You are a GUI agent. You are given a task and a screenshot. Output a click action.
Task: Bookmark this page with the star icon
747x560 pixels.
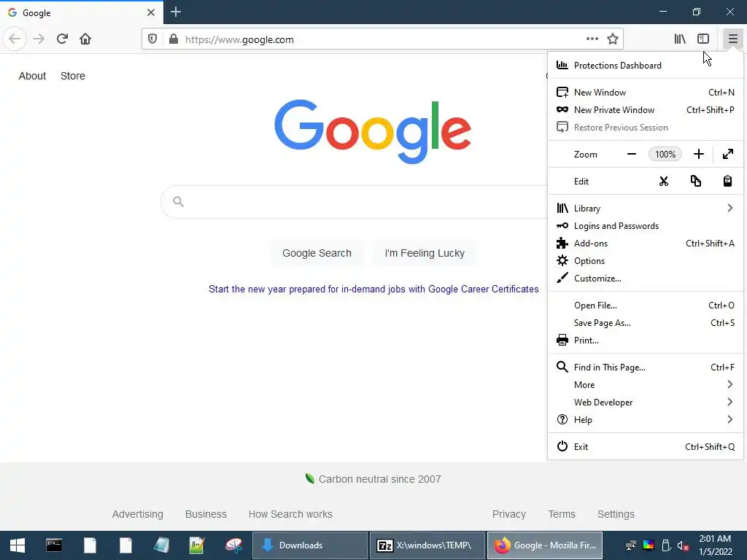613,39
